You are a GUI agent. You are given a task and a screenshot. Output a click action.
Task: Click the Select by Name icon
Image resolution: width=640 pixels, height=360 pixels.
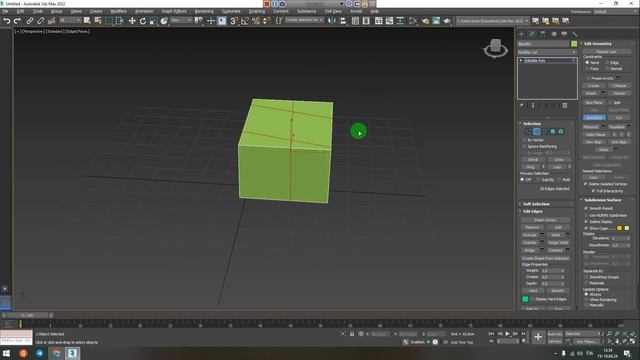pos(98,21)
